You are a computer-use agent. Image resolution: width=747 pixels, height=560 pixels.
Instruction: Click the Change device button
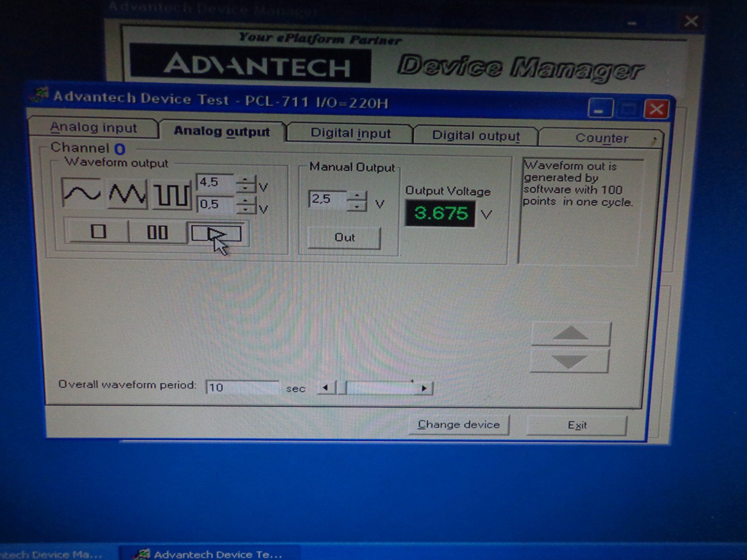(x=459, y=425)
